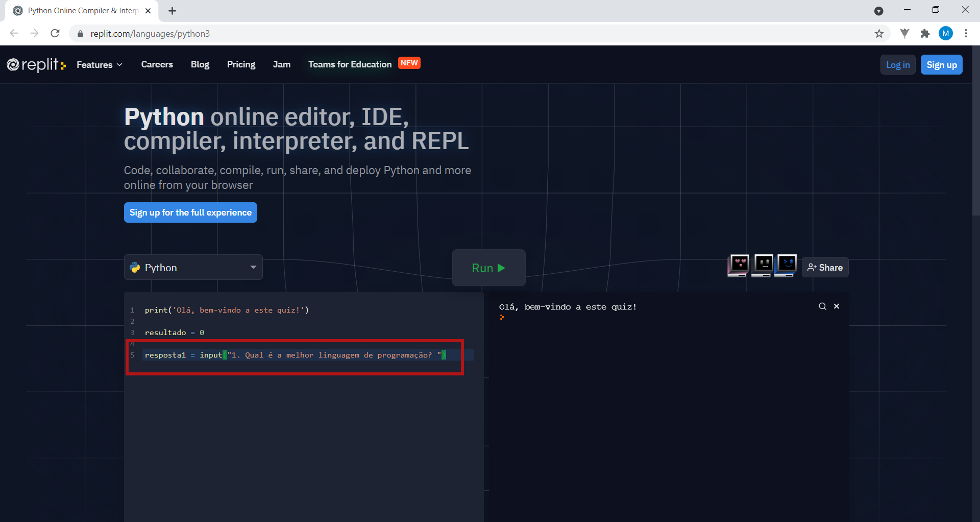Open the Careers page
The height and width of the screenshot is (522, 980).
tap(157, 64)
